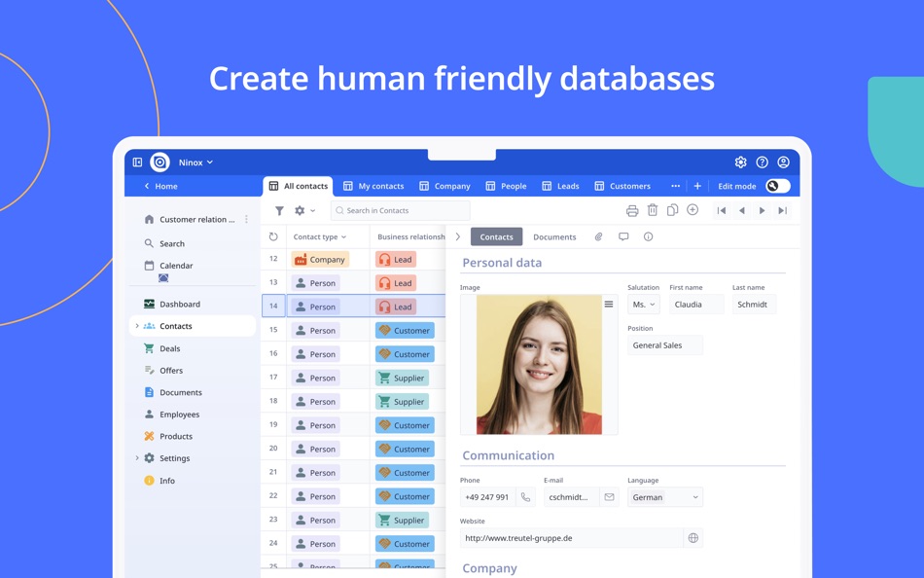This screenshot has width=924, height=578.
Task: Open the help question mark icon
Action: [x=762, y=163]
